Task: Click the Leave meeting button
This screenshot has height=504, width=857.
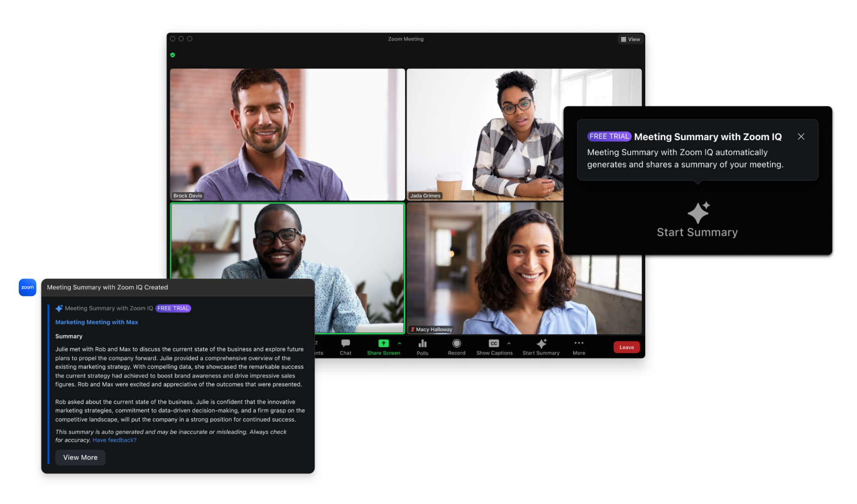Action: click(x=627, y=347)
